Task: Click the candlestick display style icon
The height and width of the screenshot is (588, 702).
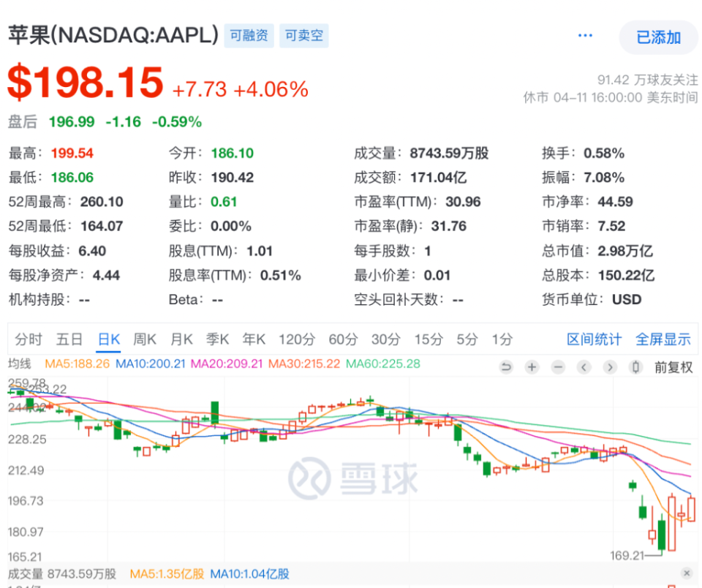Action: (x=635, y=367)
